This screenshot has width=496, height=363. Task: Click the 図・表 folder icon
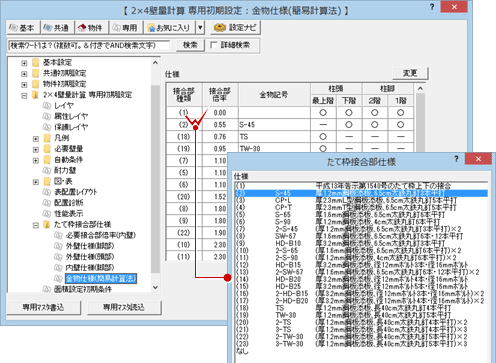[x=47, y=181]
